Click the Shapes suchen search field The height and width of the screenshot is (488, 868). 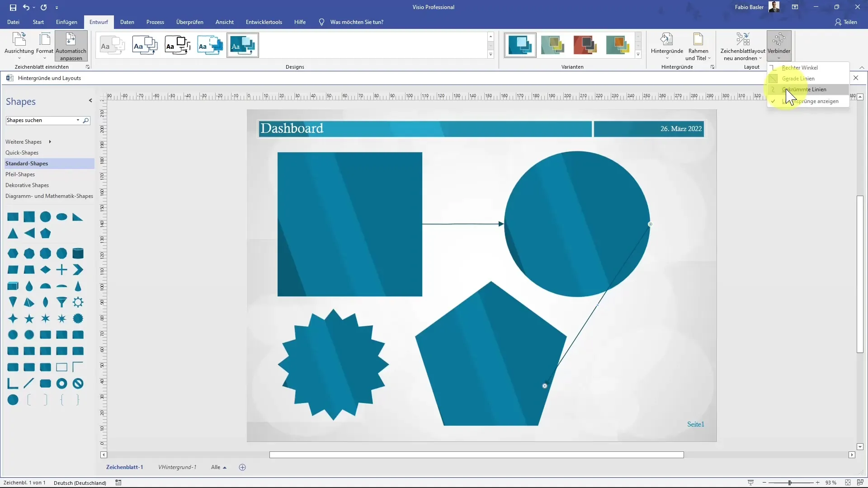coord(41,120)
